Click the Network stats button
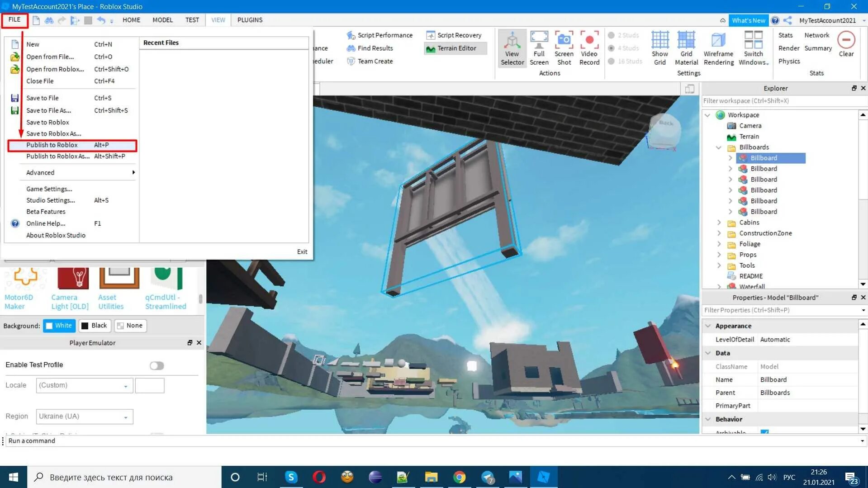 click(816, 35)
